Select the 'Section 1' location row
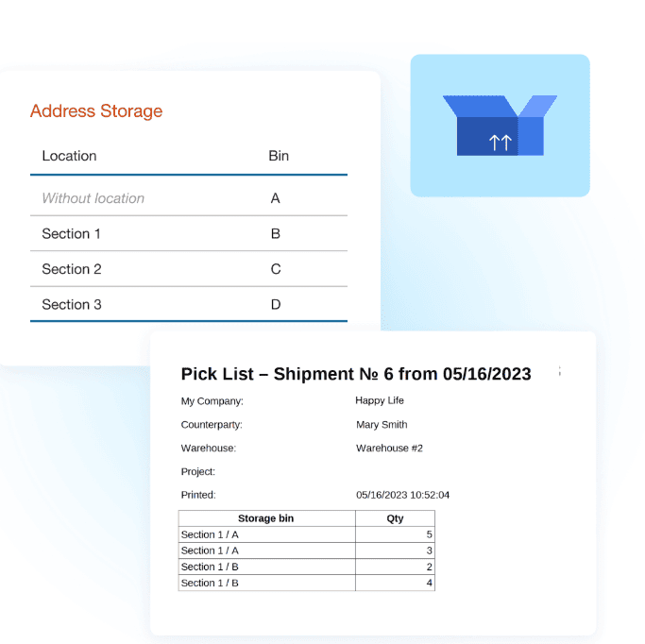Viewport: 645px width, 644px height. [x=189, y=233]
